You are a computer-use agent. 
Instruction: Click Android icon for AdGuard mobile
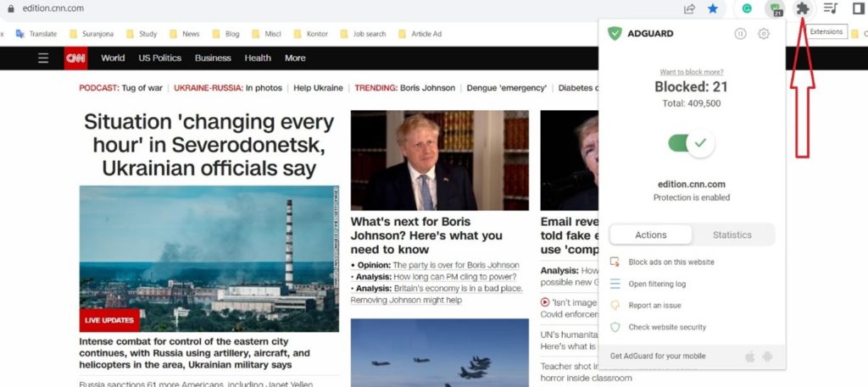(x=767, y=356)
